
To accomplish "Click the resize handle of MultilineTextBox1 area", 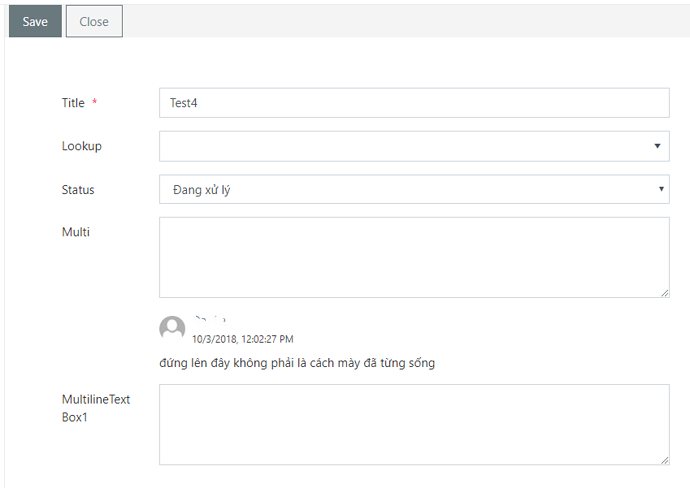I will 664,460.
